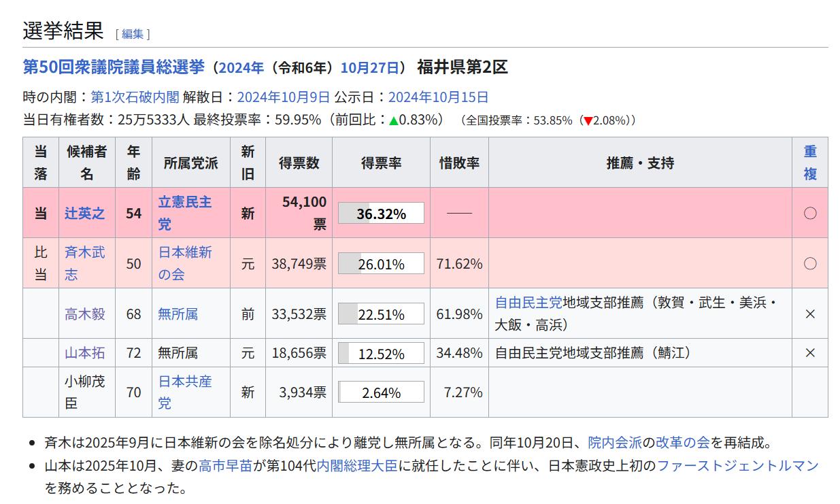This screenshot has width=840, height=504.
Task: Open the 第50回衆議院議員総選挙 link
Action: [x=114, y=67]
